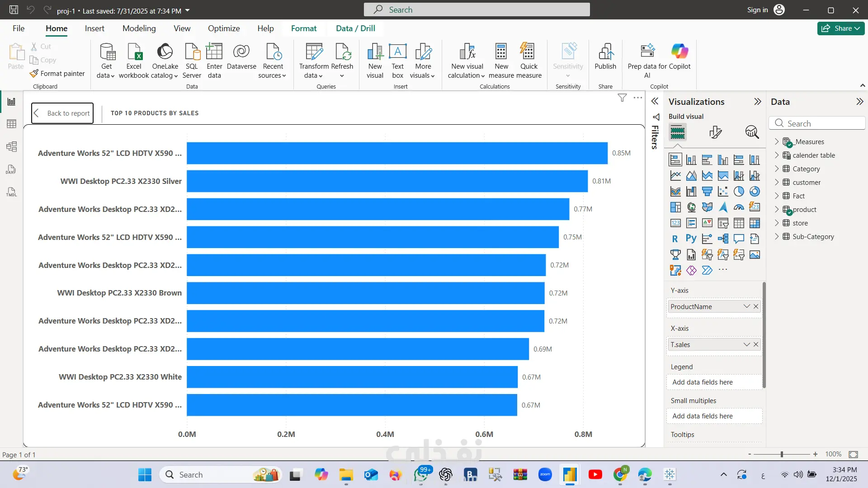Collapse the Visualizations pane with double chevron
Viewport: 868px width, 488px height.
pyautogui.click(x=758, y=102)
